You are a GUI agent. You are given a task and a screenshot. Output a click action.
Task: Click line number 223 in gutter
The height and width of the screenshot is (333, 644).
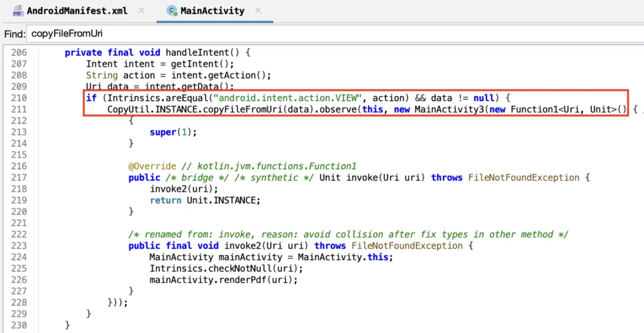(x=19, y=246)
